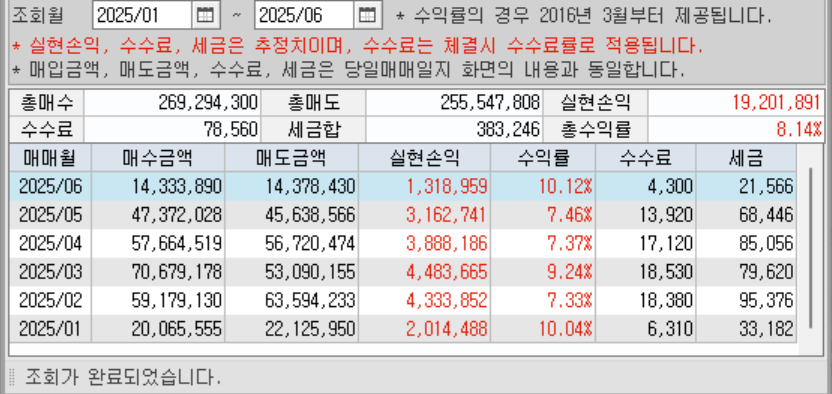Click return rate 10.12%

coord(566,186)
